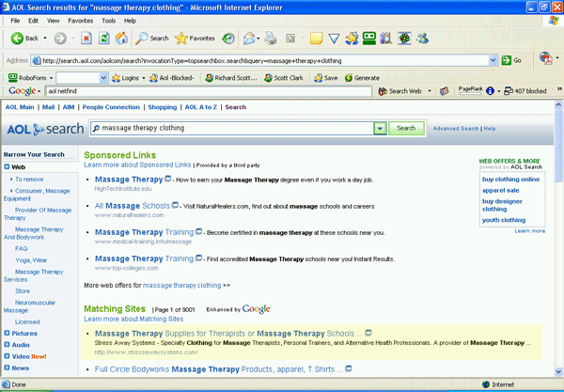
Task: Click the Forward arrow button
Action: 60,39
